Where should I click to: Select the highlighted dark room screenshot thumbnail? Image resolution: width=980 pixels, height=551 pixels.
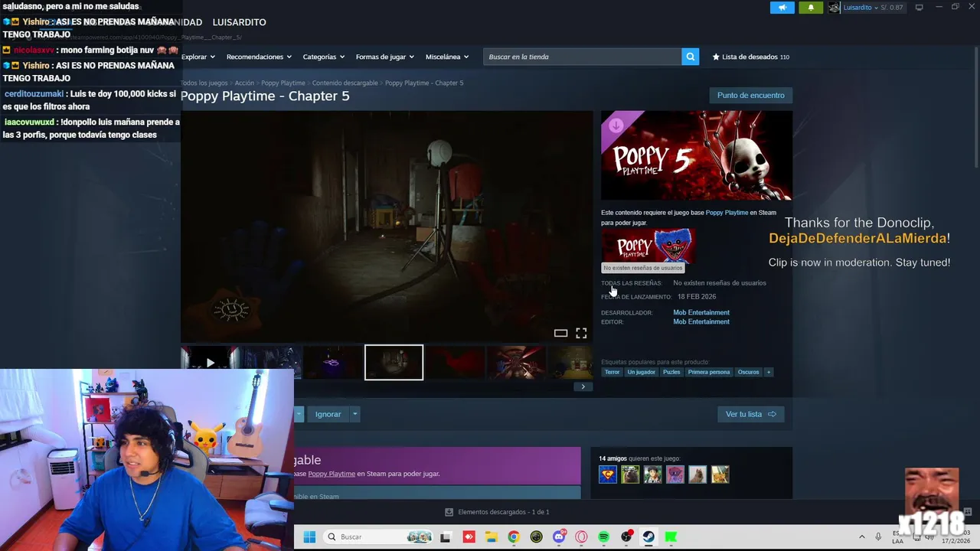click(x=394, y=363)
